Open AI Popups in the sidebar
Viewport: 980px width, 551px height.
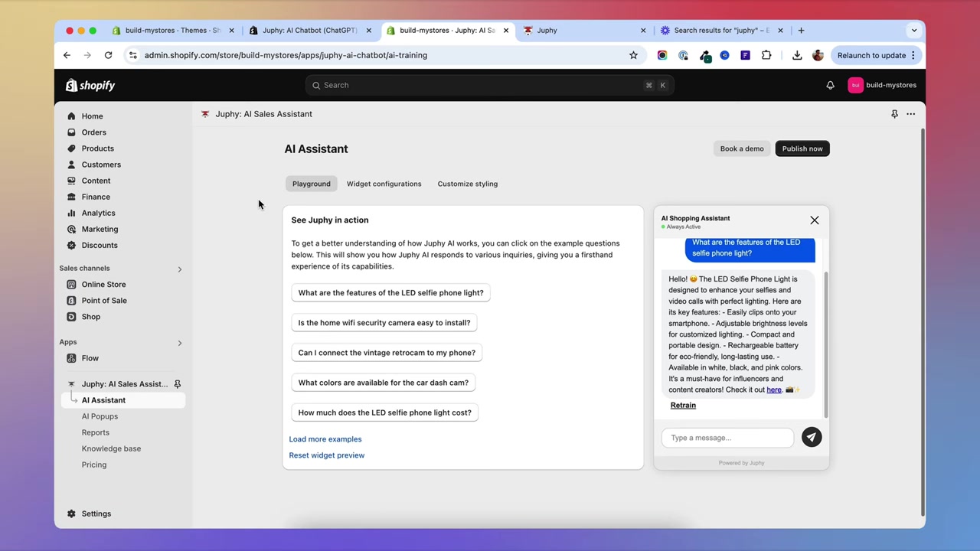coord(100,416)
